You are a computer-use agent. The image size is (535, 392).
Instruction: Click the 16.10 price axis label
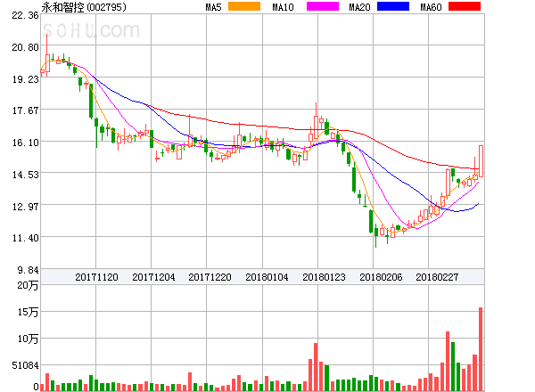(25, 143)
